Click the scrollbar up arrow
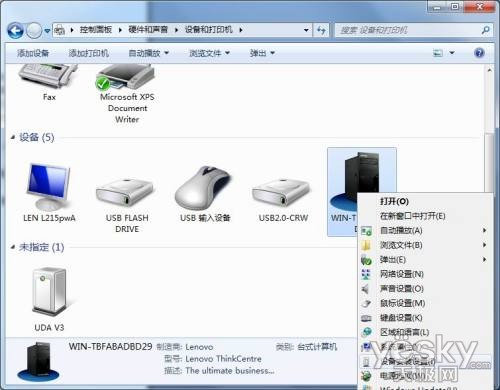The width and height of the screenshot is (500, 390). tap(489, 70)
